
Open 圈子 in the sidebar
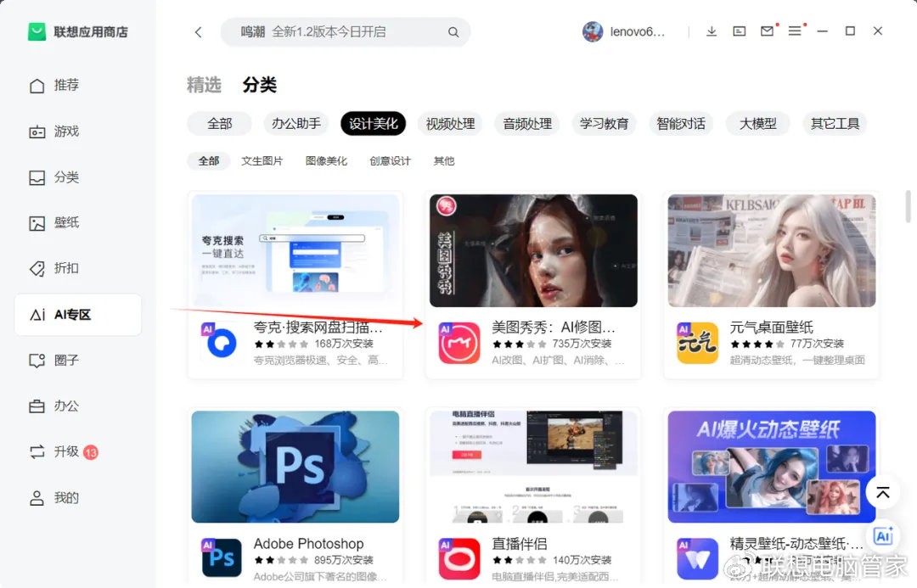[78, 360]
